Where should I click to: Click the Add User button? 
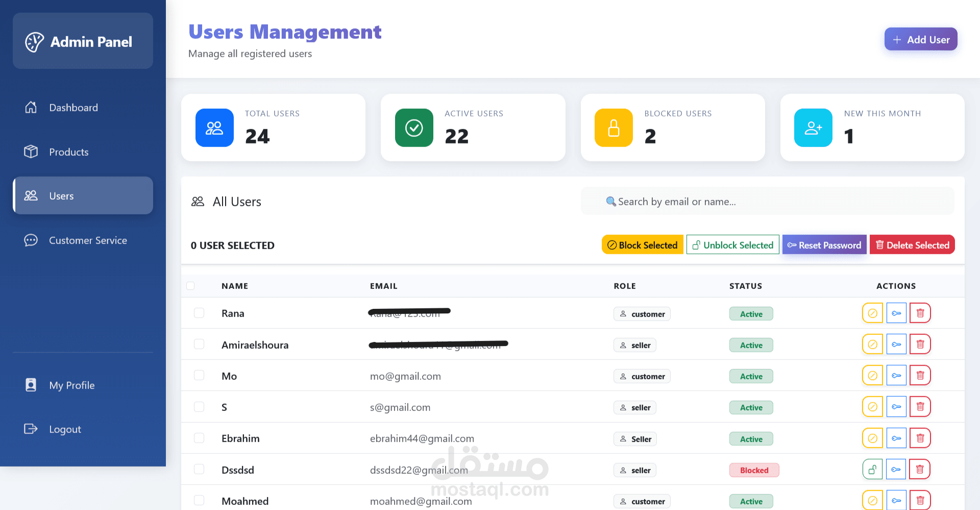(x=921, y=39)
